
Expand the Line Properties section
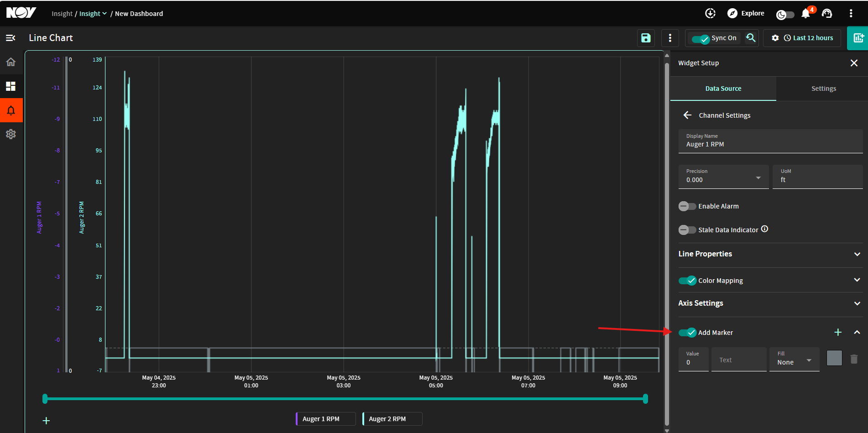click(770, 254)
